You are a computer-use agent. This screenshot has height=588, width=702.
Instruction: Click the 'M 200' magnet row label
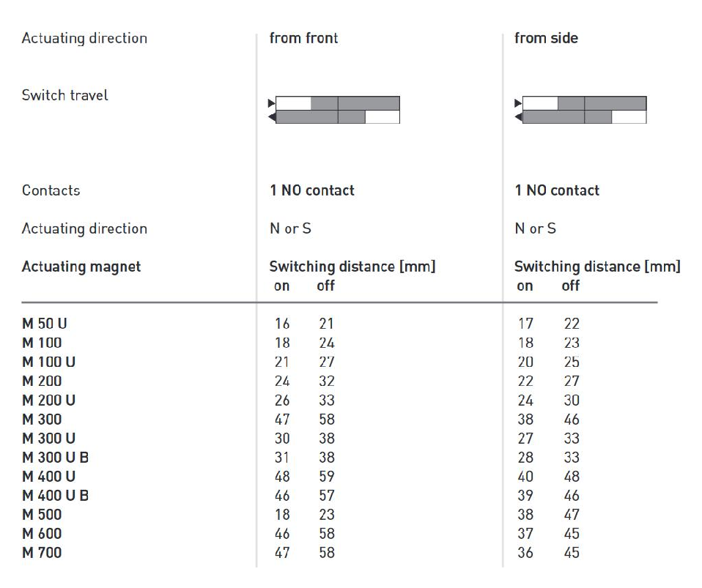[x=42, y=381]
